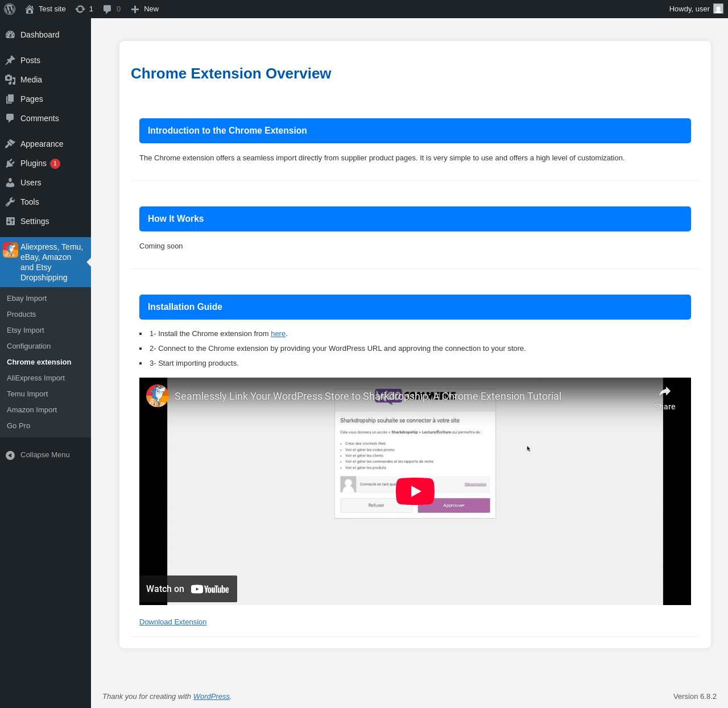
Task: Click the Chrome Extension Overview heading
Action: click(231, 74)
